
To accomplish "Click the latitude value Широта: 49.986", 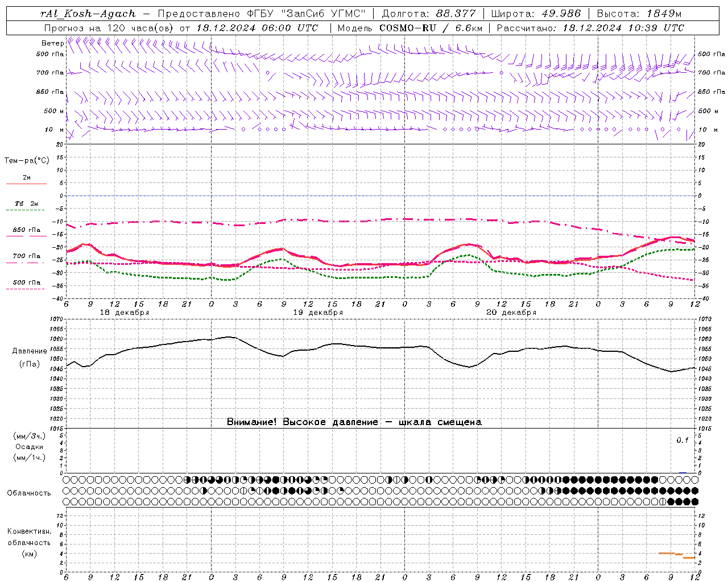I will coord(536,14).
